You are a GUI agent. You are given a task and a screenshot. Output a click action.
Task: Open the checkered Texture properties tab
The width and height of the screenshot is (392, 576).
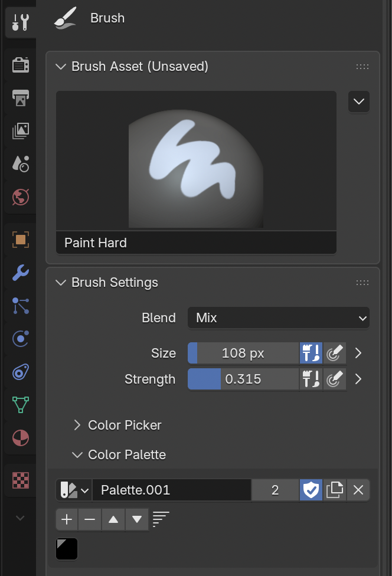(x=21, y=480)
